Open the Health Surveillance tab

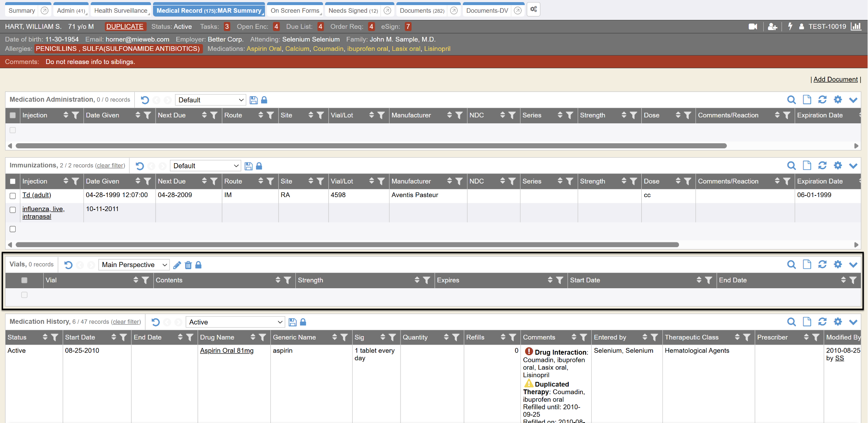120,11
